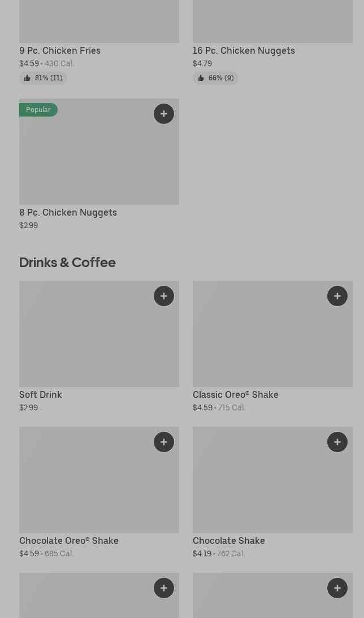The height and width of the screenshot is (618, 364).
Task: Open Classic Oreo Shake item title
Action: 235,394
